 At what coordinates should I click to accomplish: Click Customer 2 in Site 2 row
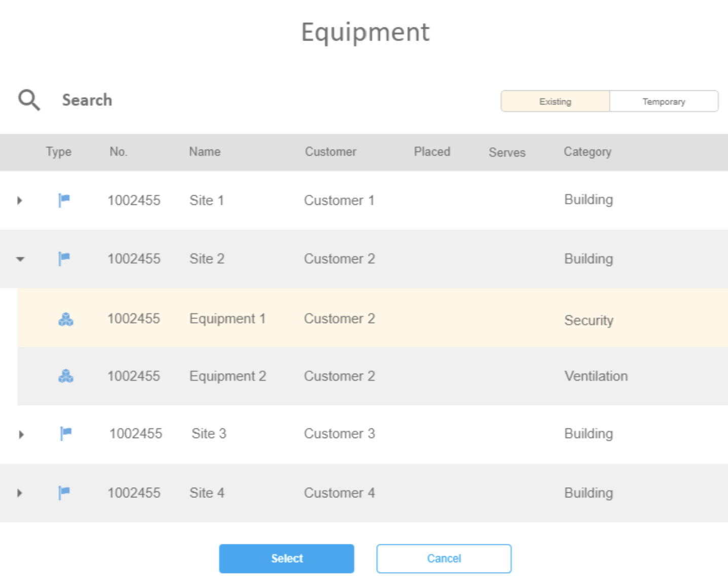point(339,259)
